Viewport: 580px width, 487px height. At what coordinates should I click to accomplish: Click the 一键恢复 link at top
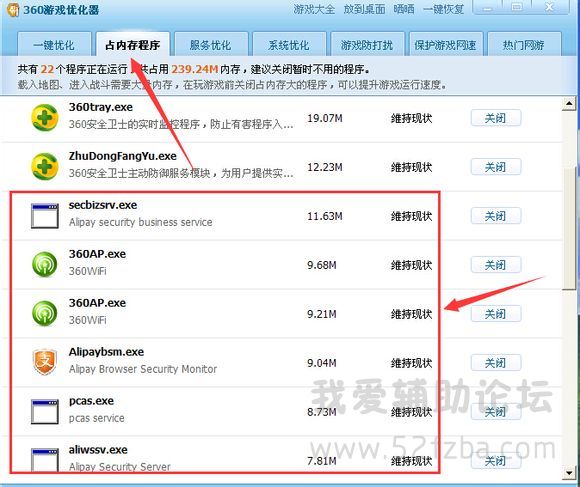pyautogui.click(x=443, y=9)
